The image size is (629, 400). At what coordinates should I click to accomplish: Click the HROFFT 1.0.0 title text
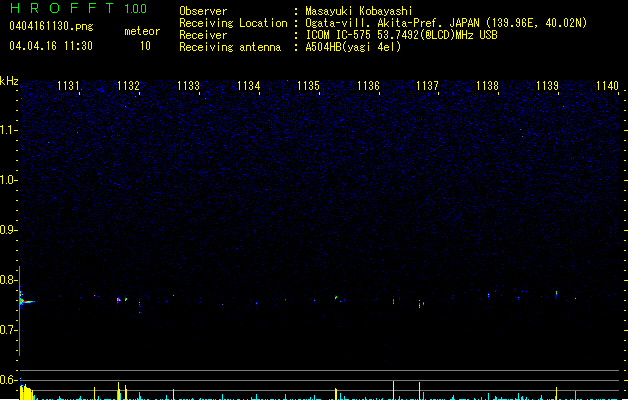[x=78, y=8]
